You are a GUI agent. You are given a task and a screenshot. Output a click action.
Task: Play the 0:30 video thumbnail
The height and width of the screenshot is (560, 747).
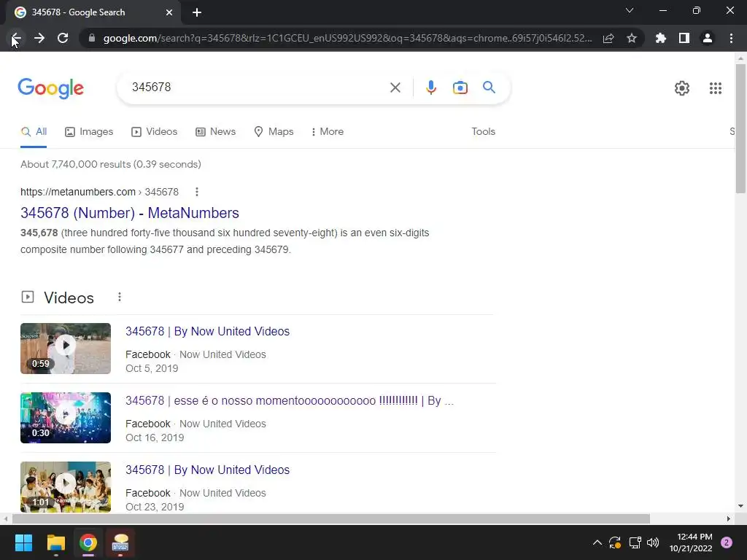click(x=66, y=418)
